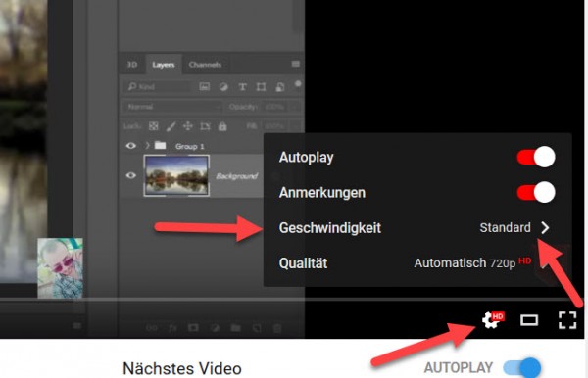Switch to theater mode view

tap(529, 320)
